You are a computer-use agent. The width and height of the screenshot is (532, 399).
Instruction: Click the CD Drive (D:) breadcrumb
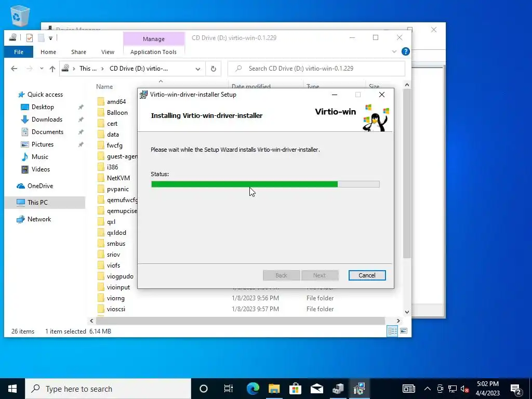point(138,69)
